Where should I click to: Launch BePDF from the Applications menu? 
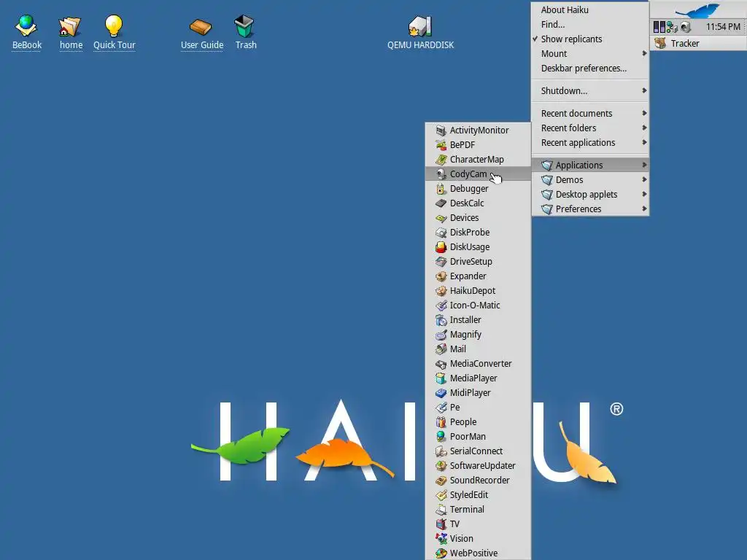[478, 145]
